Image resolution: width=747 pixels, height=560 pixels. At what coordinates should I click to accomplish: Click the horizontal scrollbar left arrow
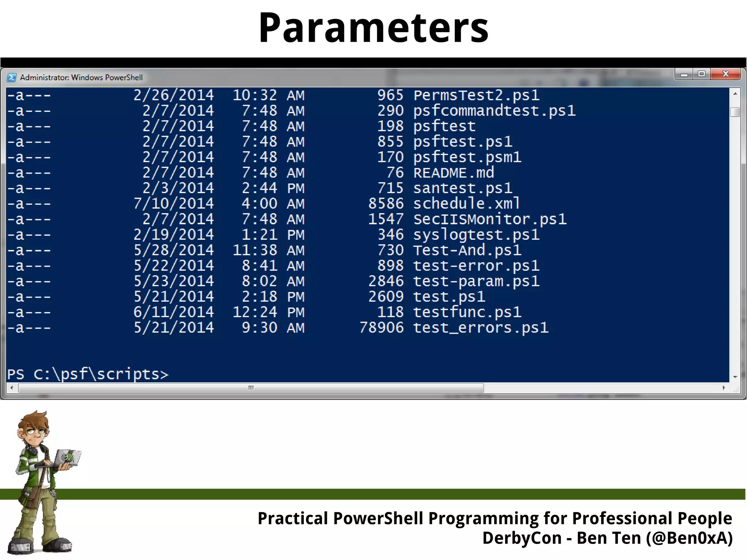12,388
